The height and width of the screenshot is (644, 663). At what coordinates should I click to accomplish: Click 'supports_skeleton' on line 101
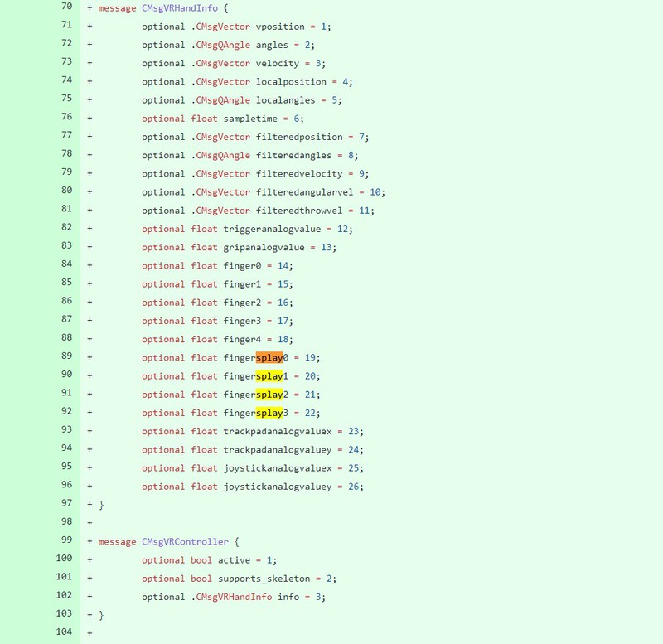(x=264, y=579)
